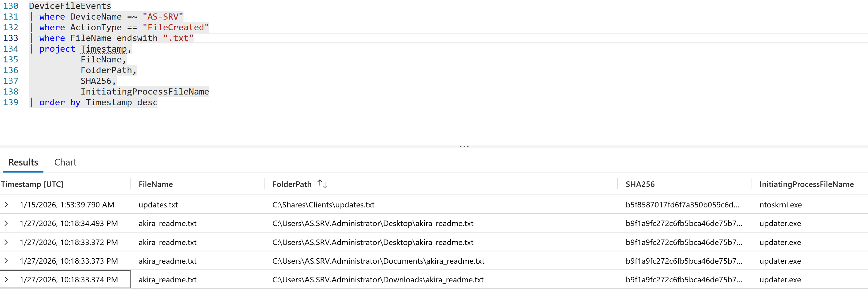
Task: Place cursor on DeviceFileEvents table name
Action: [70, 6]
